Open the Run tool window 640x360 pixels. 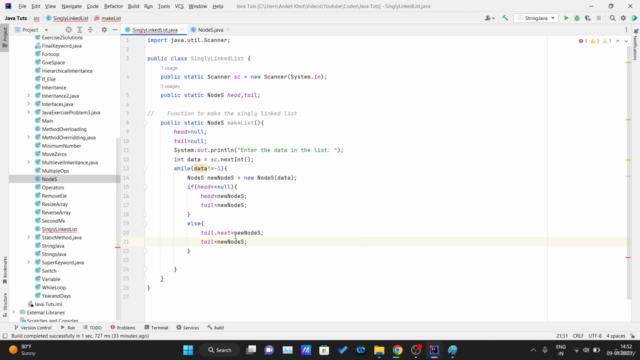tap(68, 328)
